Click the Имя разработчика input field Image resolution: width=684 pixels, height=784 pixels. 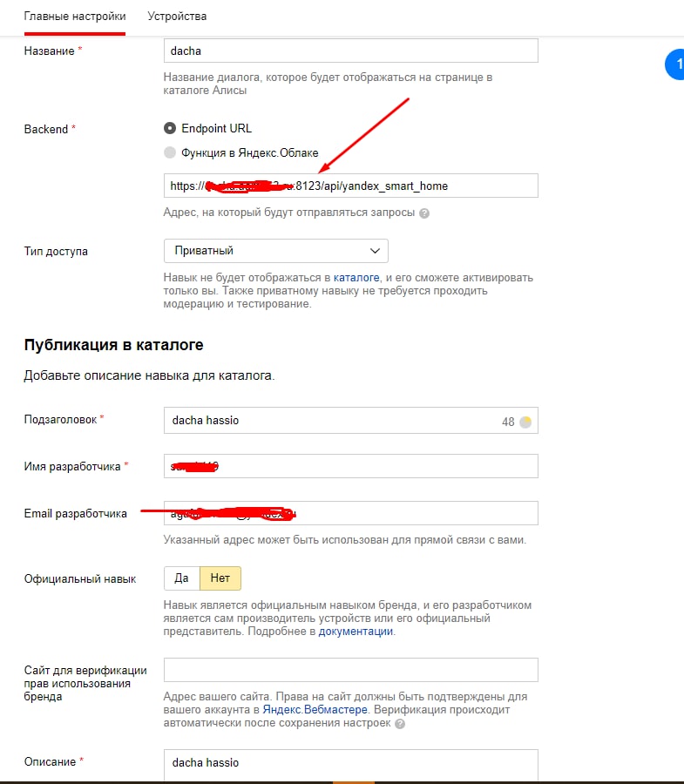(350, 466)
